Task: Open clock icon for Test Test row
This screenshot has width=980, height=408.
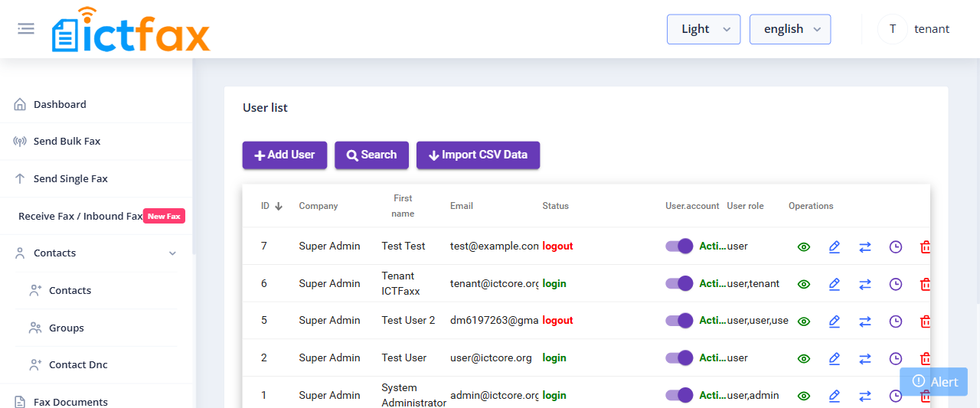Action: click(896, 246)
